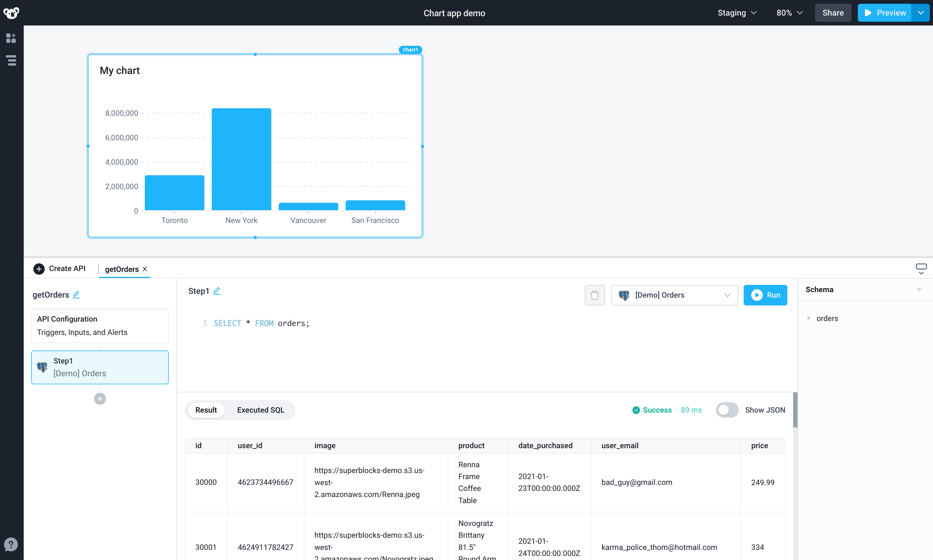Open the 80% zoom level dropdown
Screen dimensions: 933x560
tap(789, 12)
